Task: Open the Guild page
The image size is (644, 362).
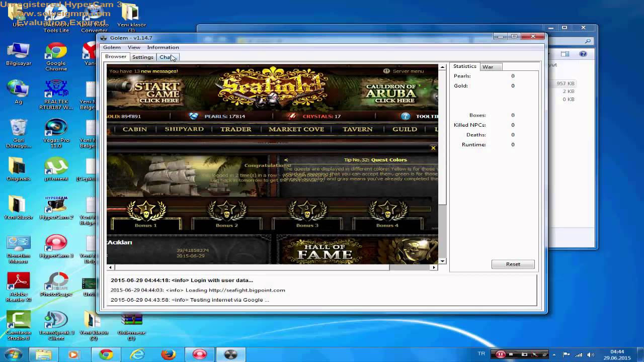Action: (x=405, y=129)
